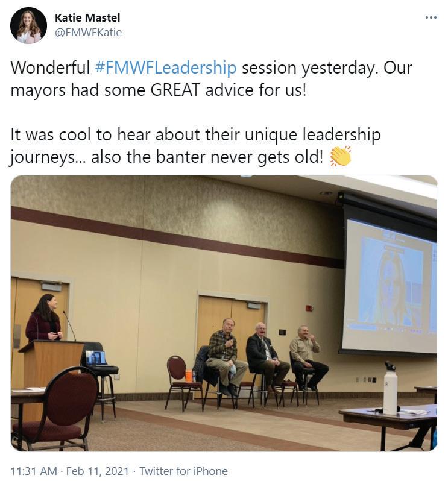Click the man holding the microphone
Viewport: 448px width, 481px height.
226,356
